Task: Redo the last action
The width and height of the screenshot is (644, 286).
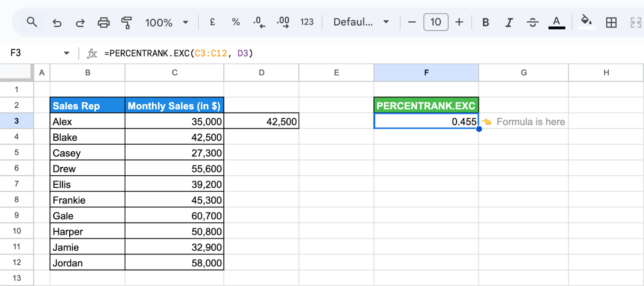Action: click(x=80, y=22)
